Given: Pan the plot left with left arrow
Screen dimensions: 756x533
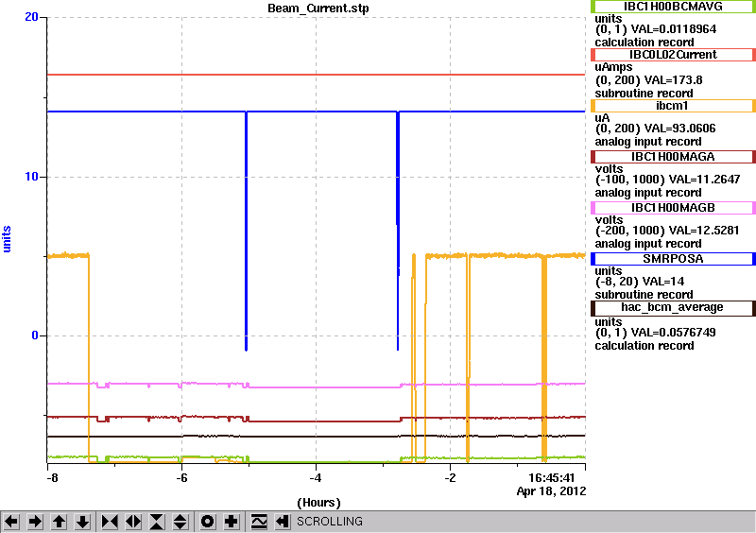Looking at the screenshot, I should [11, 522].
